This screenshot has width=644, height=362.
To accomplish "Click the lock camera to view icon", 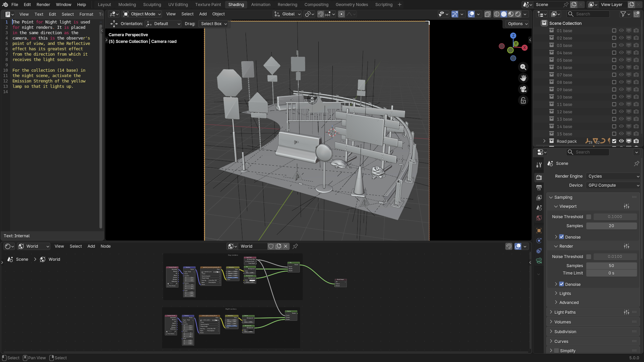I will point(523,101).
